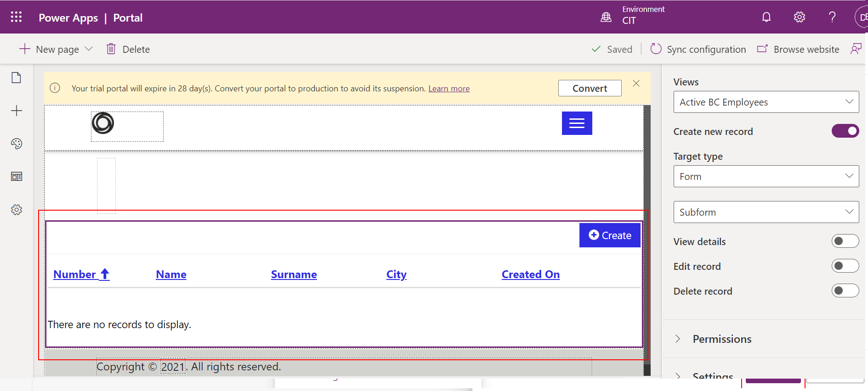Click Browse website in the toolbar
868x391 pixels.
tap(806, 49)
